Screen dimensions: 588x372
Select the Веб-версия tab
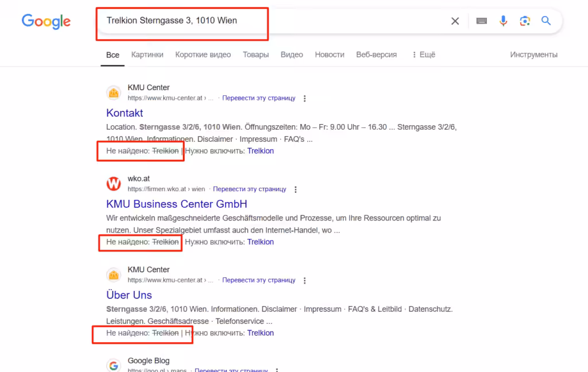(376, 55)
